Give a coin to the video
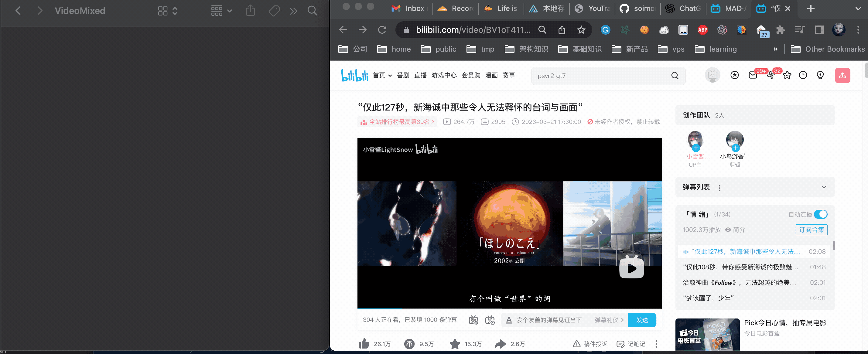Image resolution: width=868 pixels, height=354 pixels. tap(409, 344)
